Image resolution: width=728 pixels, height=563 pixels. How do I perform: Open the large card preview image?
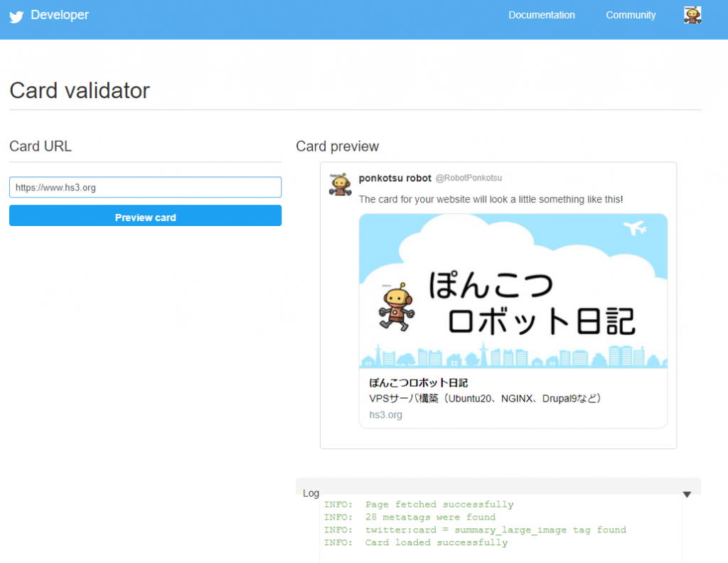point(513,291)
